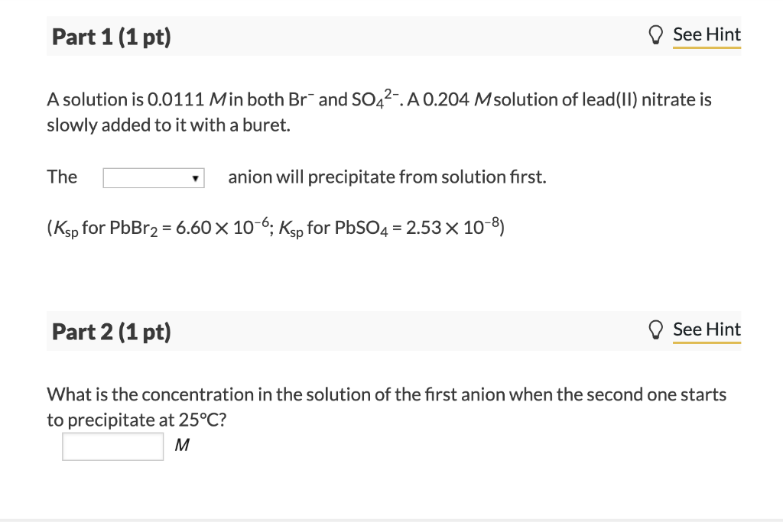Click inside the concentration answer box in Part 2
783x532 pixels.
click(112, 446)
